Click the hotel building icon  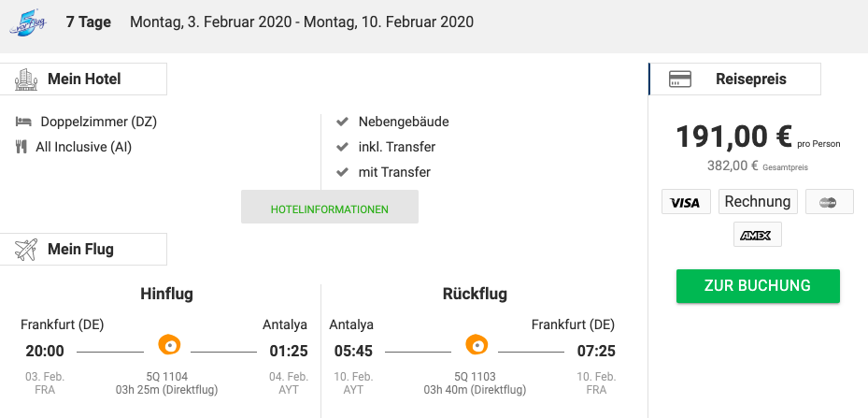pos(26,79)
